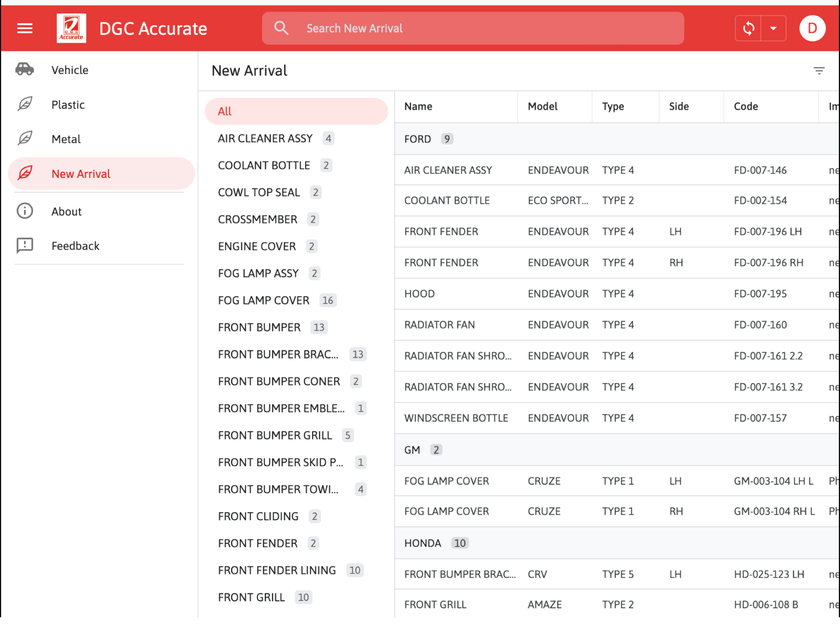Image resolution: width=840 pixels, height=630 pixels.
Task: Choose the COWL TOP SEAL category
Action: point(296,192)
